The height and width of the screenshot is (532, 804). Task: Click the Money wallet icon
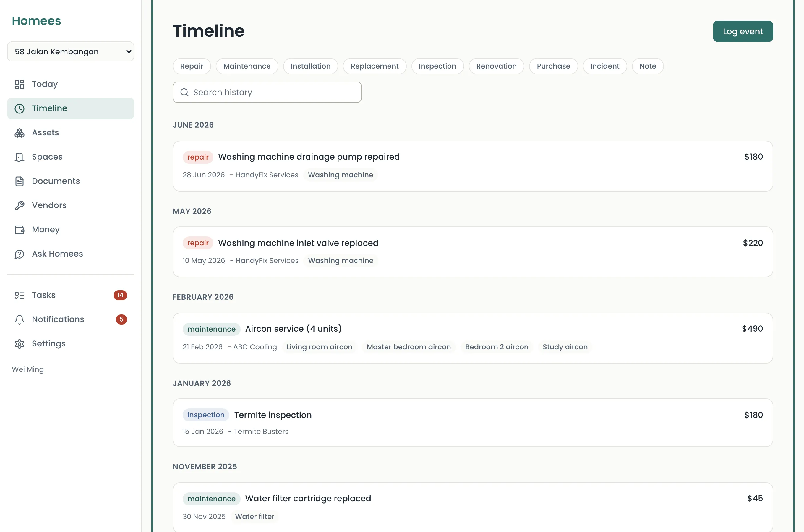click(x=19, y=230)
